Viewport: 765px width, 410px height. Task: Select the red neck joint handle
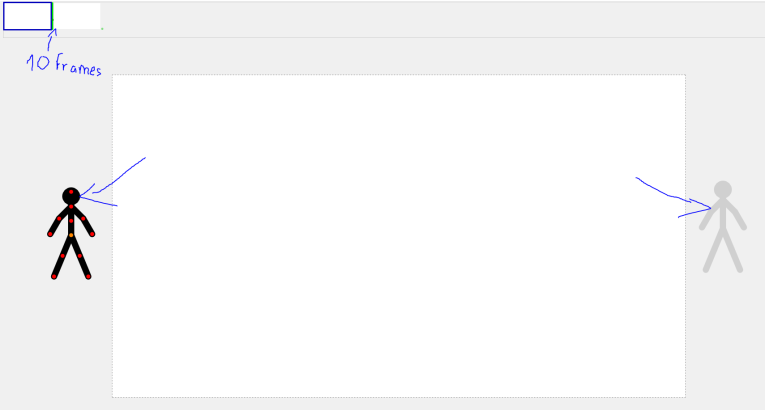[x=71, y=207]
